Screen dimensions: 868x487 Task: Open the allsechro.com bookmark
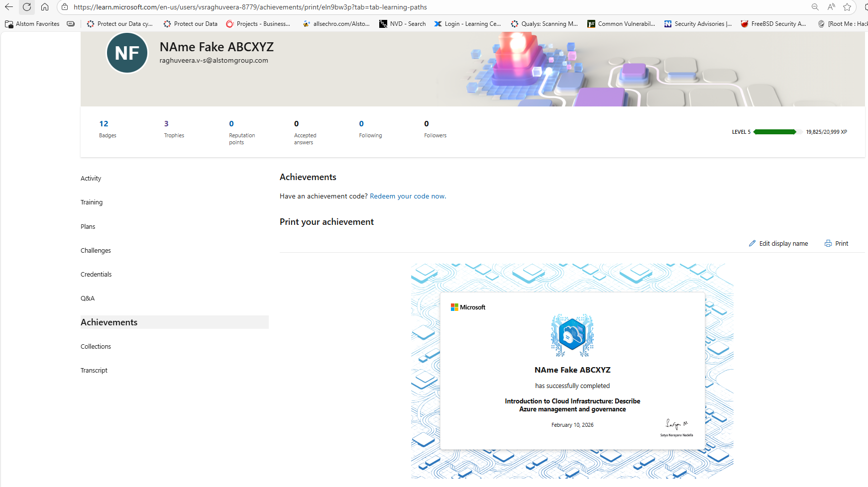[x=336, y=24]
